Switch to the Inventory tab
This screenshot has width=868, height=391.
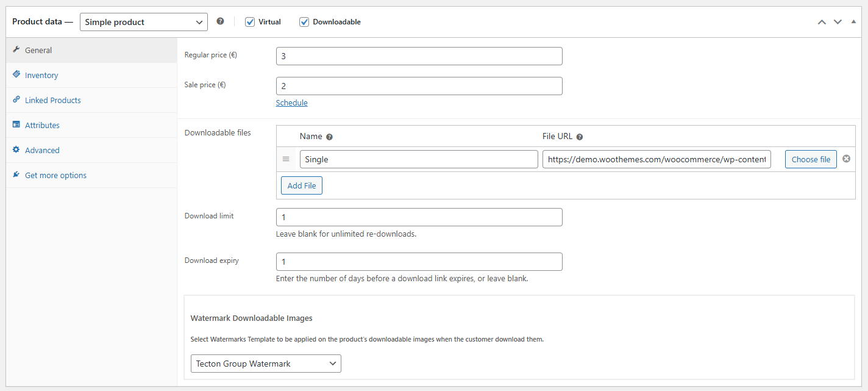pyautogui.click(x=41, y=75)
